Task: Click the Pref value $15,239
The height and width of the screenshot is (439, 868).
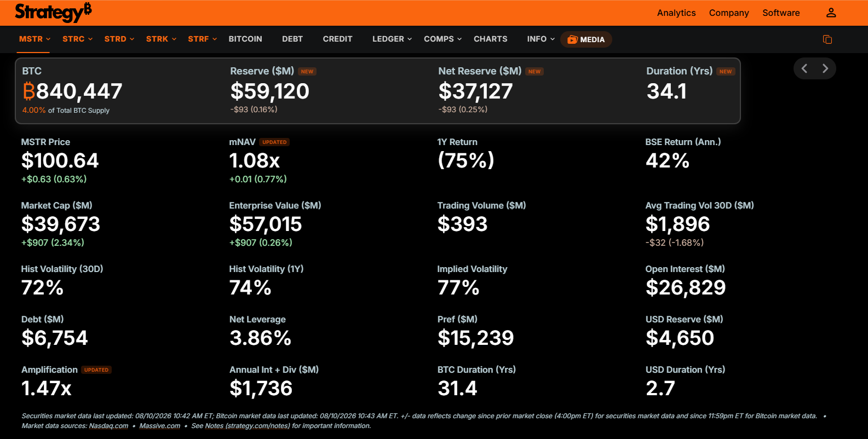Action: [475, 338]
